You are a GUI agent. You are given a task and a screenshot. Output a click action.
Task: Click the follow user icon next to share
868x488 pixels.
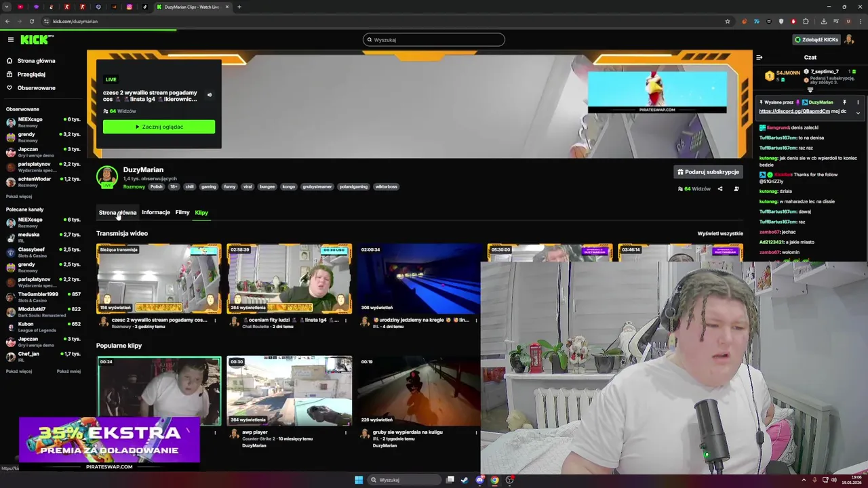[736, 189]
